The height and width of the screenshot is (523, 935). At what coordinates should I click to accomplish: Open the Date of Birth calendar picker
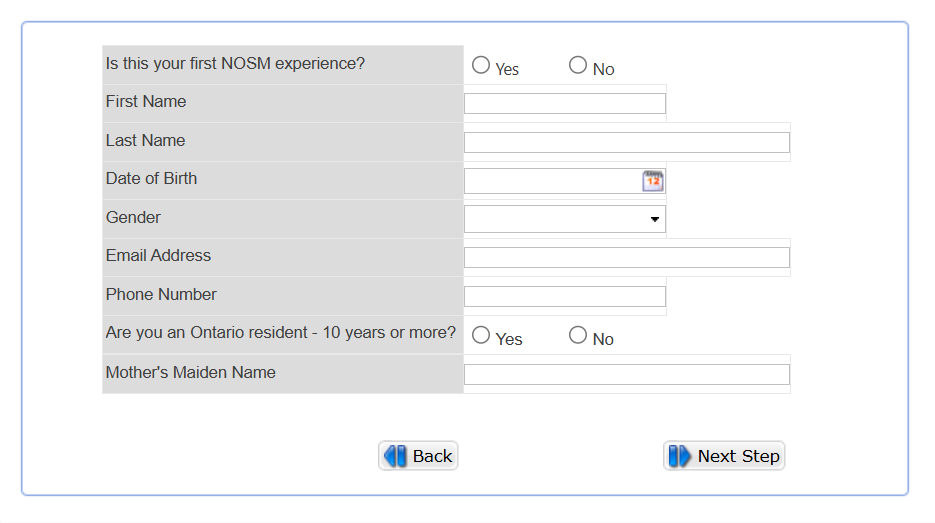pyautogui.click(x=653, y=181)
